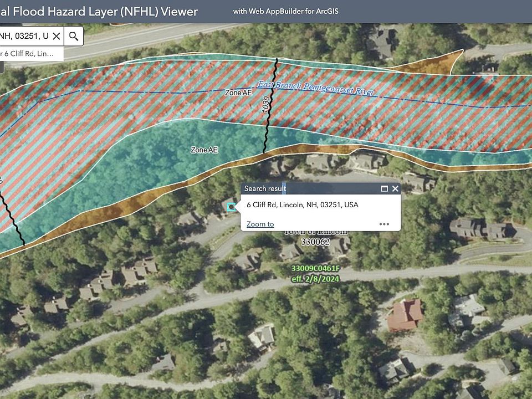Viewport: 532px width, 399px height.
Task: Clear the address search text
Action: (x=56, y=37)
